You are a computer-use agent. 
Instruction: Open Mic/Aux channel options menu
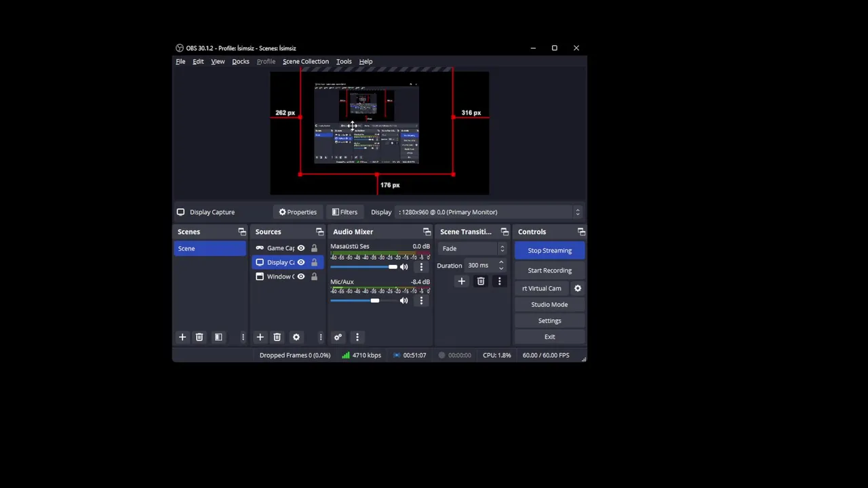pyautogui.click(x=421, y=300)
